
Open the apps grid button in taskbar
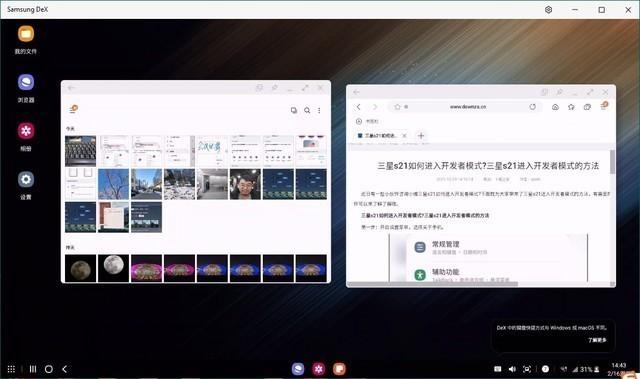point(11,369)
